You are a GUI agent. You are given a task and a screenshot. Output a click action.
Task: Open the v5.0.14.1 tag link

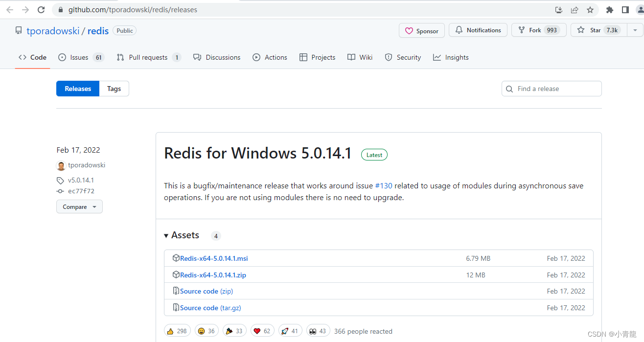(81, 180)
